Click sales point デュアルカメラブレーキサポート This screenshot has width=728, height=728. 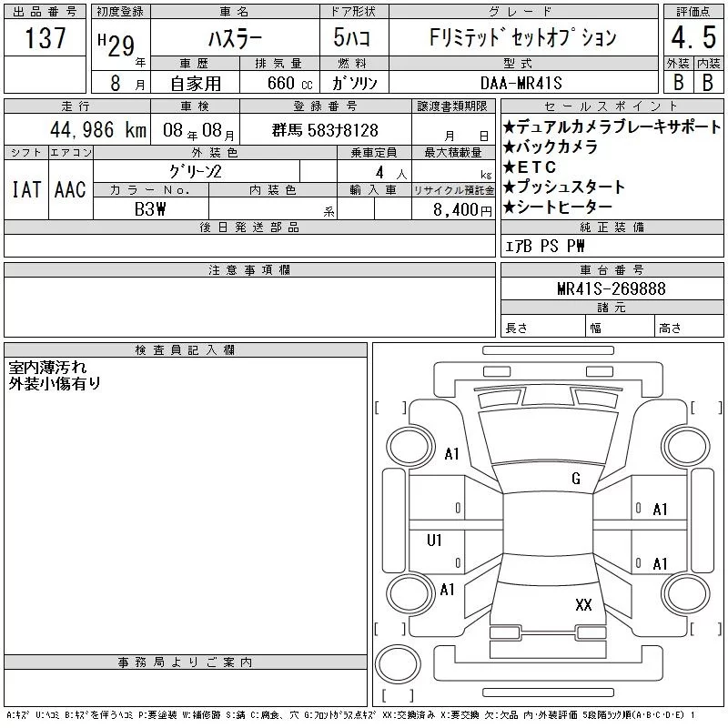coord(612,126)
